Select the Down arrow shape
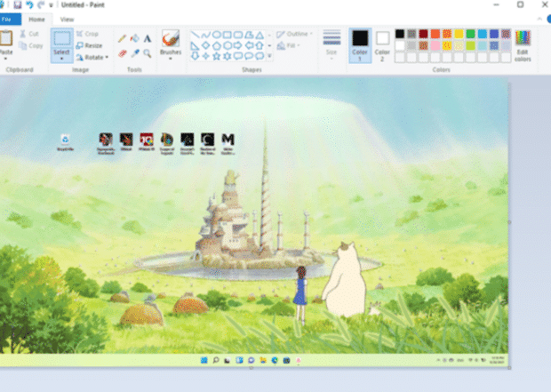The width and height of the screenshot is (551, 392). tap(195, 56)
